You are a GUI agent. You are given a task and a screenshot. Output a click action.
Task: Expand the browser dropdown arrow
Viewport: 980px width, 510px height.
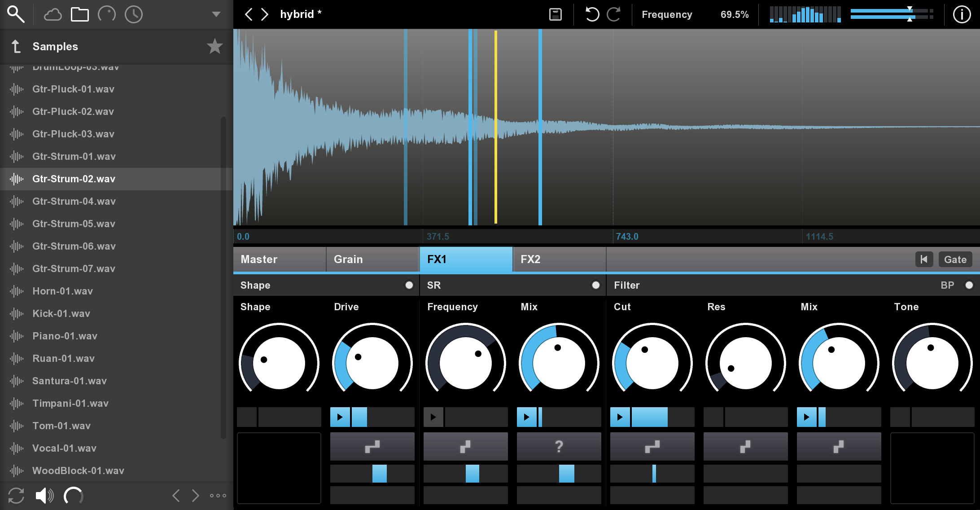(x=216, y=14)
